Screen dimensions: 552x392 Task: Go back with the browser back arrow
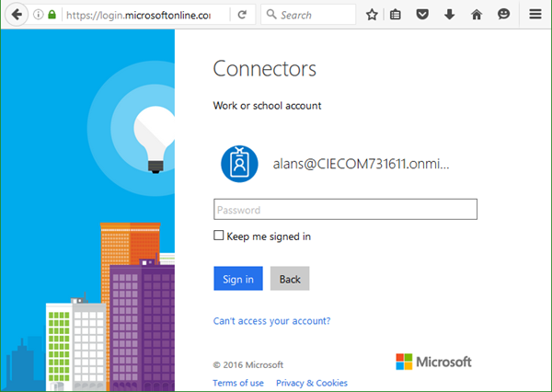(17, 15)
